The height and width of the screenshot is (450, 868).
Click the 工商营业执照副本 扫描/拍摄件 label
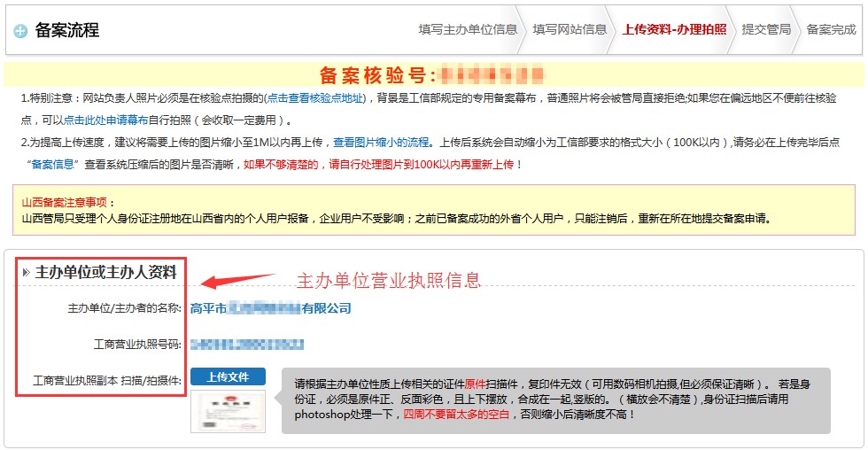pyautogui.click(x=107, y=379)
